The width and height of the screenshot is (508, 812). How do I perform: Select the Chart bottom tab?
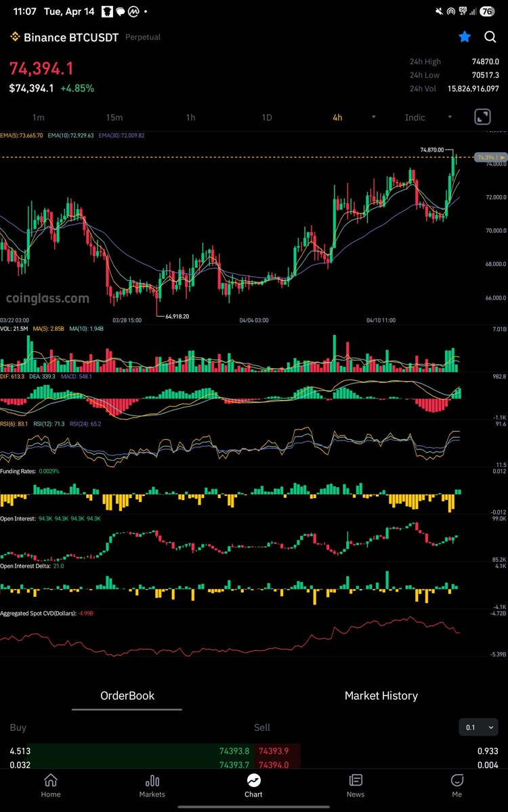(x=253, y=786)
